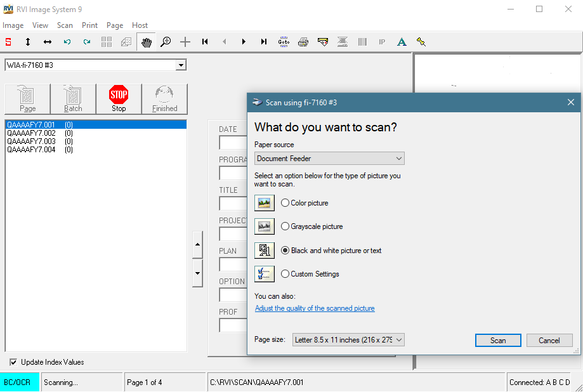Click the stacked pages toolbar icon

(126, 42)
